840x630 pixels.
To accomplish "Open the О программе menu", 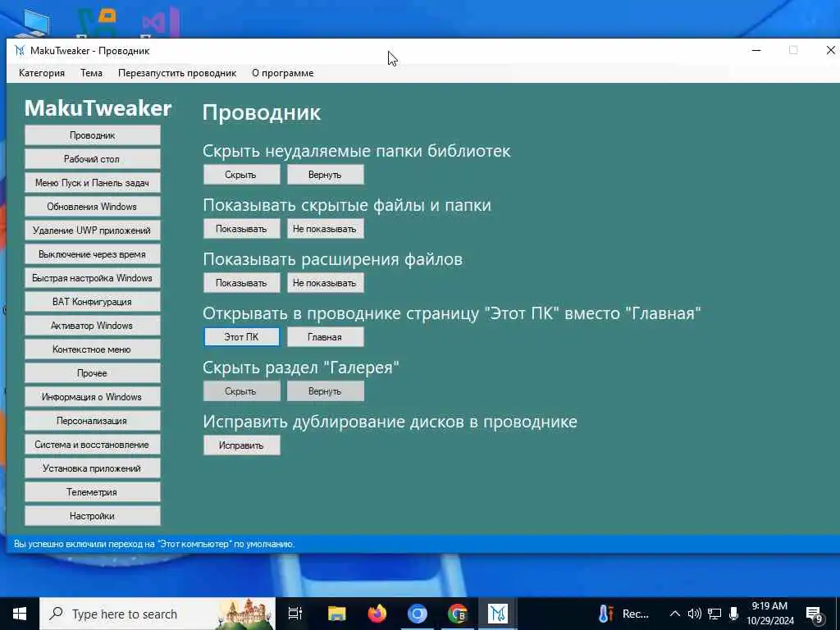I will coord(283,73).
